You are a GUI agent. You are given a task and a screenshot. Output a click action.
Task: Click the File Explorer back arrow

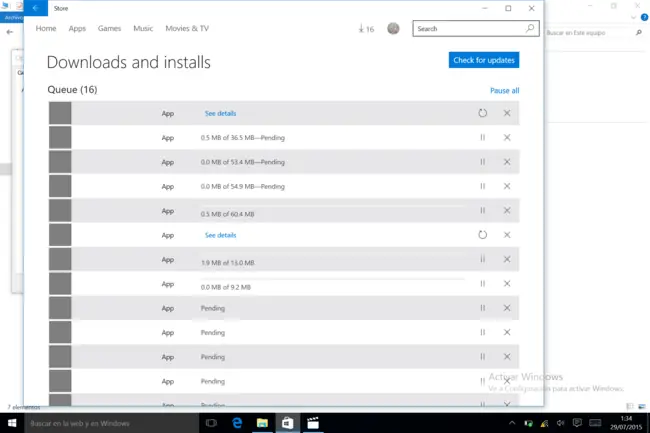(x=10, y=32)
